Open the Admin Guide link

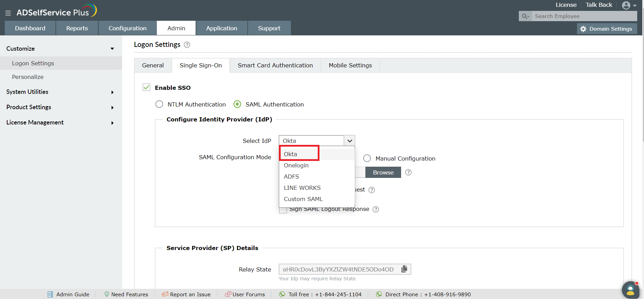[73, 295]
